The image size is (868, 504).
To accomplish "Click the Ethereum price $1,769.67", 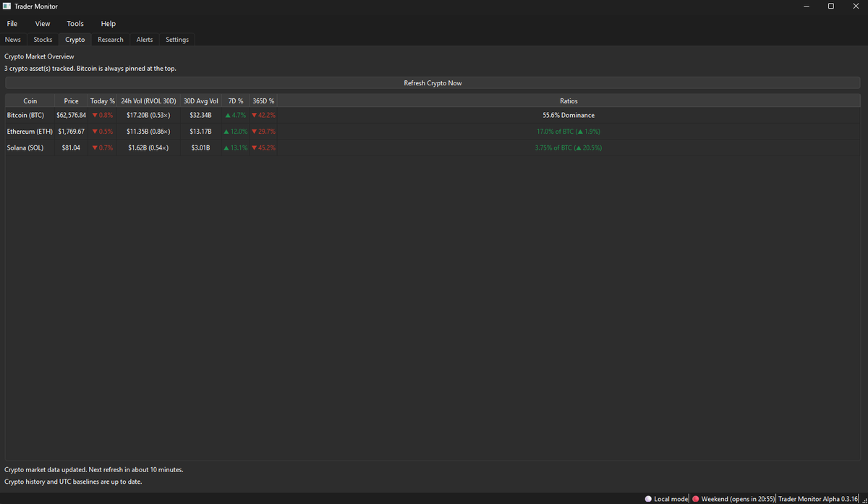I will 71,132.
